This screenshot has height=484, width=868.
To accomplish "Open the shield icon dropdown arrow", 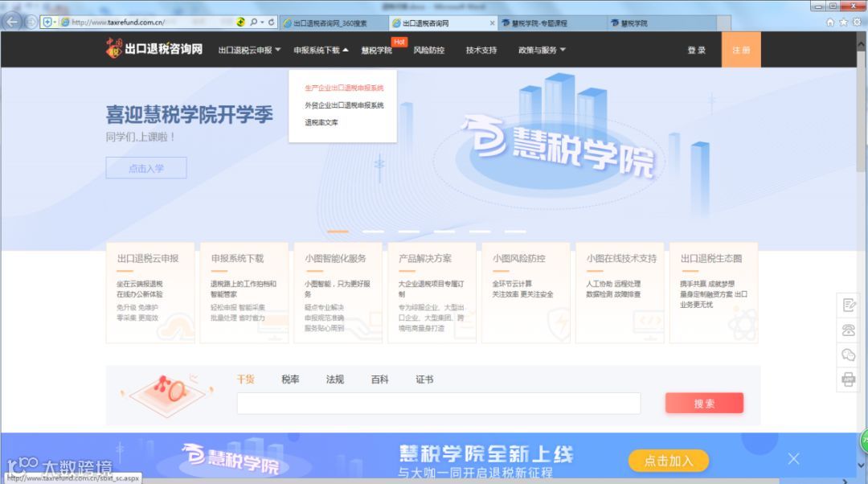I will [55, 23].
